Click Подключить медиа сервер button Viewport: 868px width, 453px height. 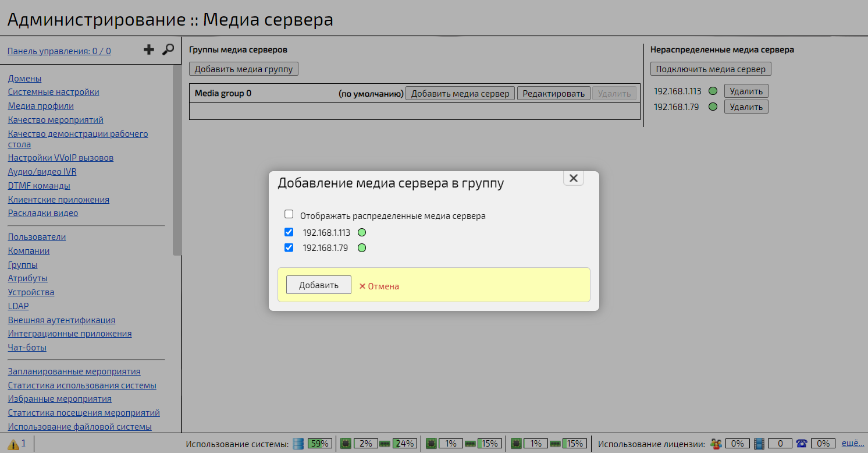(x=710, y=68)
